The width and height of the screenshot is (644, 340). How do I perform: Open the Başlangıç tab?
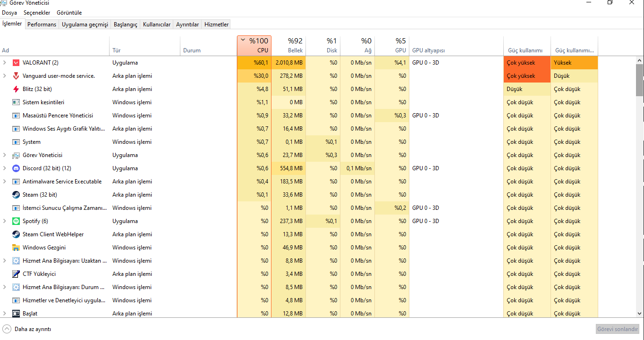coord(126,25)
